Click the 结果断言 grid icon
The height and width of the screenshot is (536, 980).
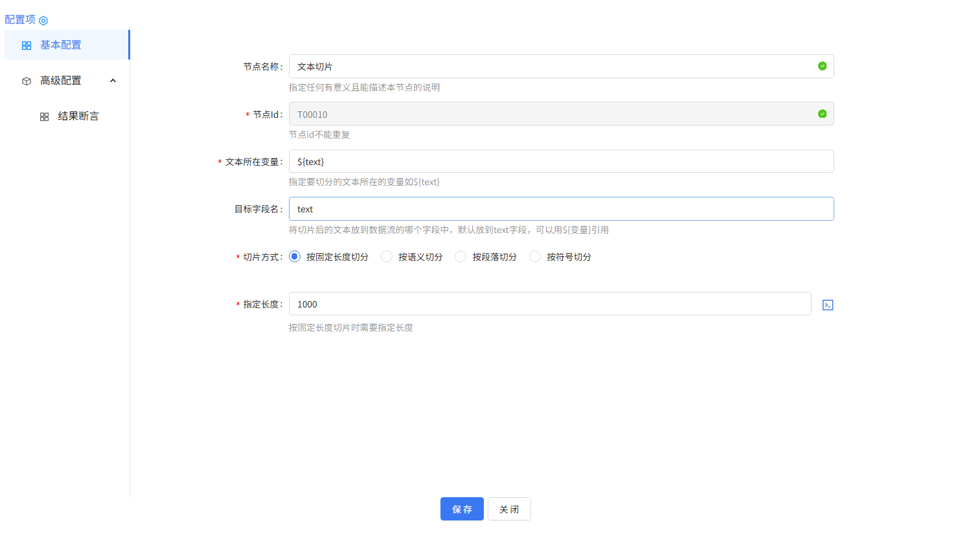tap(44, 117)
